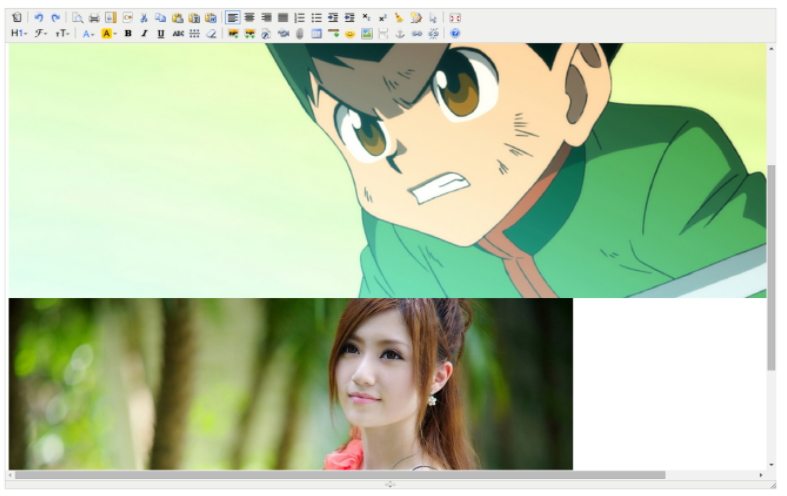
Task: Cut selection with scissors icon
Action: tap(144, 18)
